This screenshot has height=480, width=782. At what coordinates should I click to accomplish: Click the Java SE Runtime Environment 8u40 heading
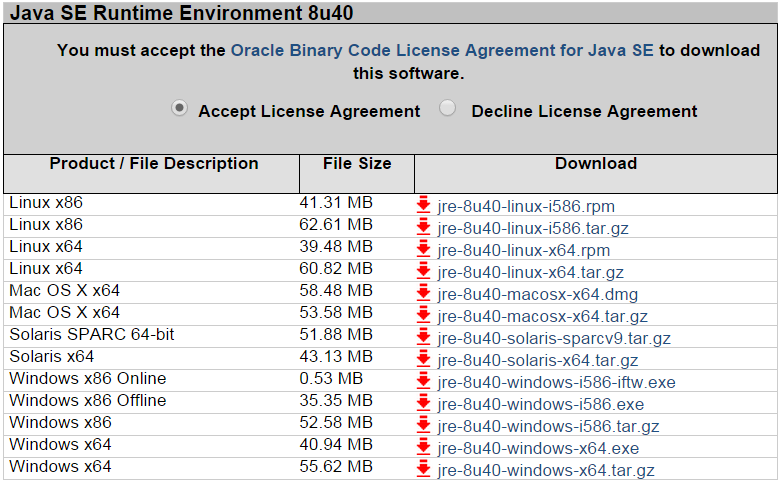point(180,13)
